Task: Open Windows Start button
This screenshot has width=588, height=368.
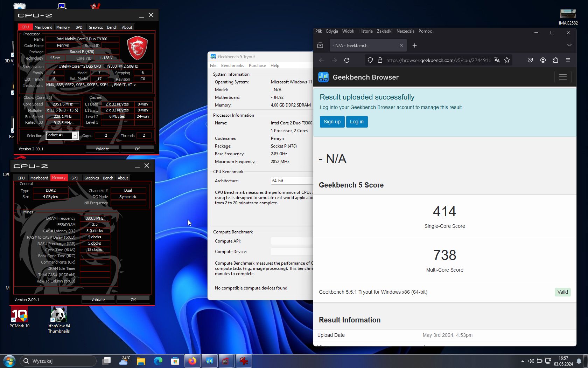Action: [x=9, y=361]
